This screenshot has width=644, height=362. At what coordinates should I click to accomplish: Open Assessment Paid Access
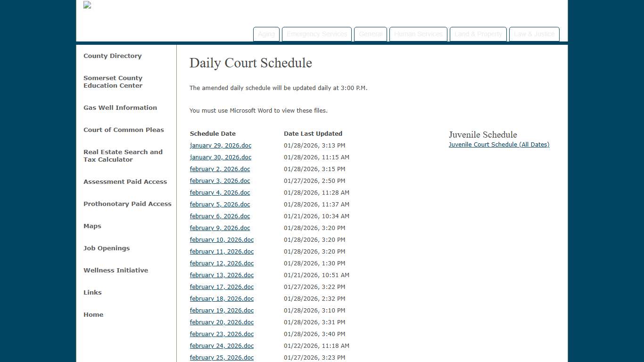(x=125, y=181)
